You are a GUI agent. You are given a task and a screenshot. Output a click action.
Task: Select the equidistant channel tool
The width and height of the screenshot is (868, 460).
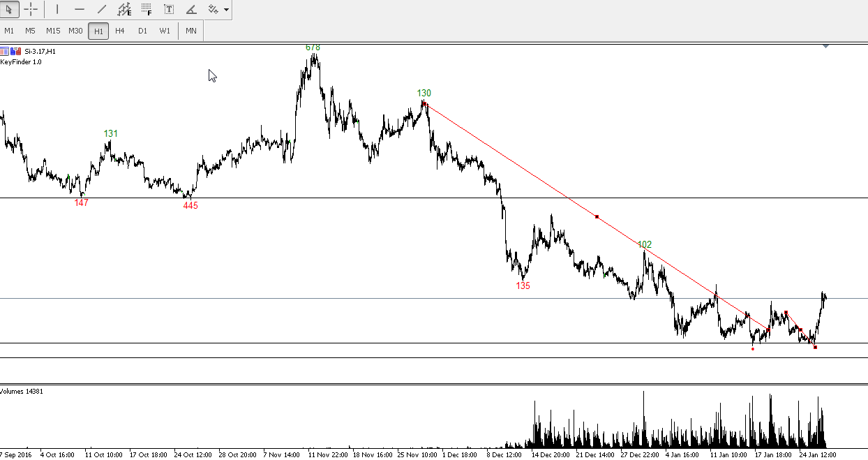point(124,10)
